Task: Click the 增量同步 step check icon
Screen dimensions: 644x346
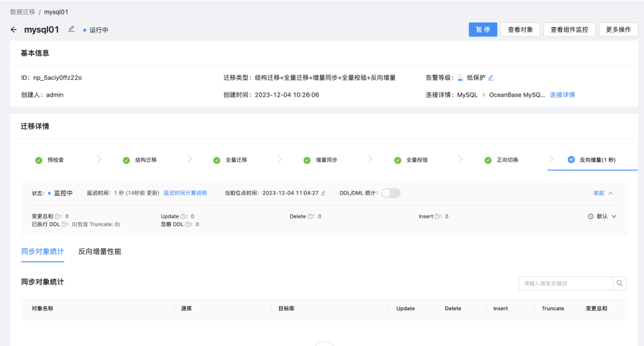Action: (307, 160)
